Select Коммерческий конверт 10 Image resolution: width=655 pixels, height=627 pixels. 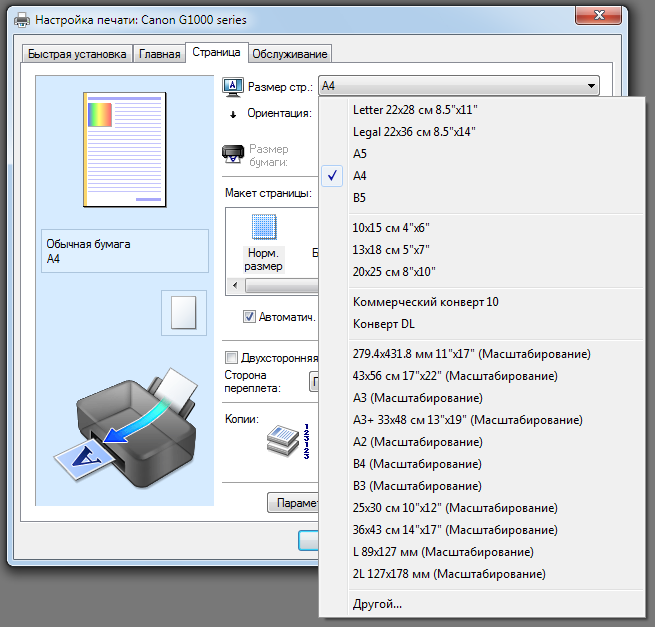pos(482,302)
